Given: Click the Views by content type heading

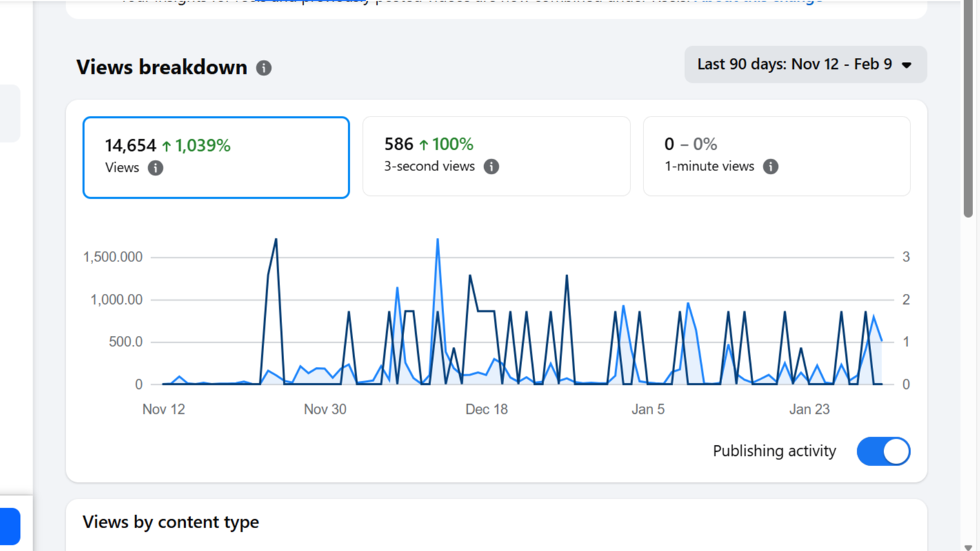Looking at the screenshot, I should tap(170, 522).
